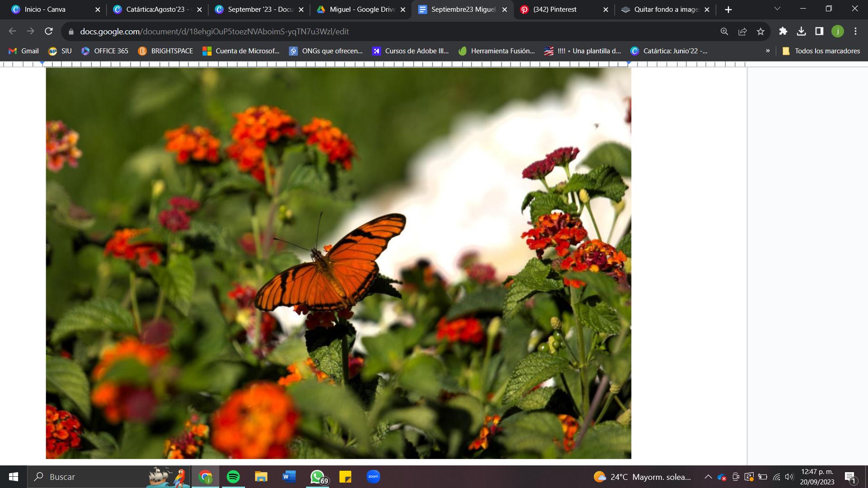Image resolution: width=868 pixels, height=488 pixels.
Task: Open Chrome three-dot menu
Action: click(855, 31)
